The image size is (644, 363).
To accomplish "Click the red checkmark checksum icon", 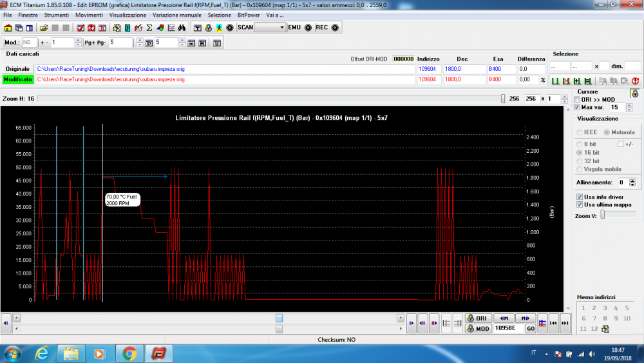I will click(x=80, y=28).
